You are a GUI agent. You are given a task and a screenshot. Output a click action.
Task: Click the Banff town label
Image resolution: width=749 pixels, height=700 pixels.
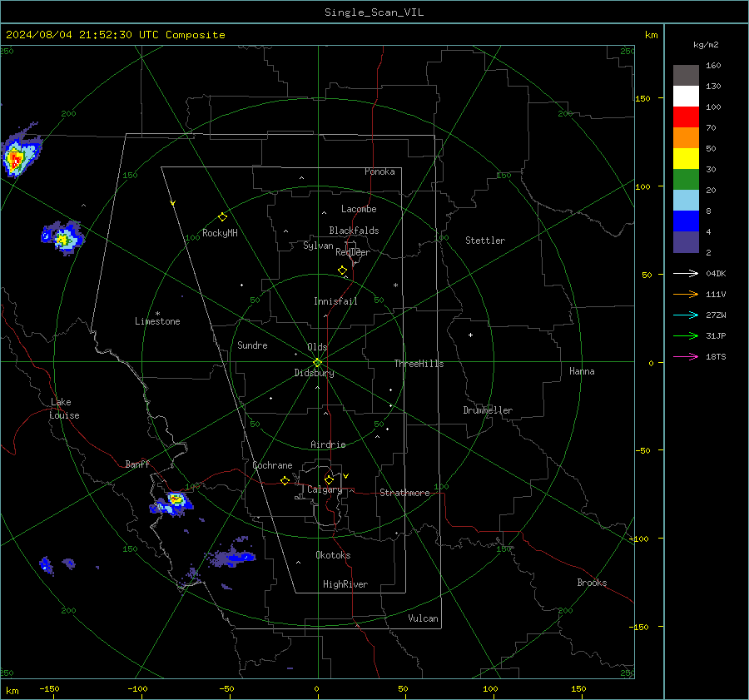point(137,464)
